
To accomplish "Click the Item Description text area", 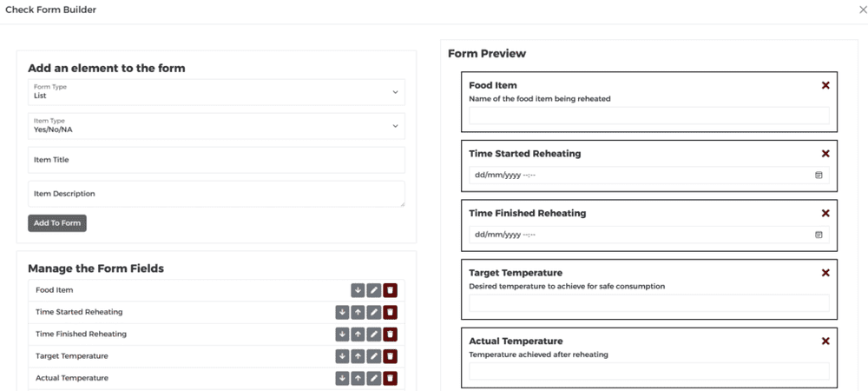I will (x=216, y=194).
